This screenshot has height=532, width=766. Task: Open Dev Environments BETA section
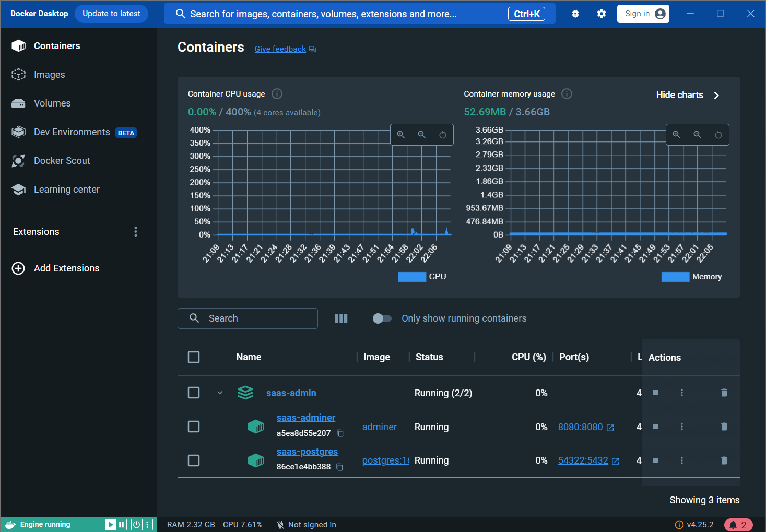pos(78,132)
